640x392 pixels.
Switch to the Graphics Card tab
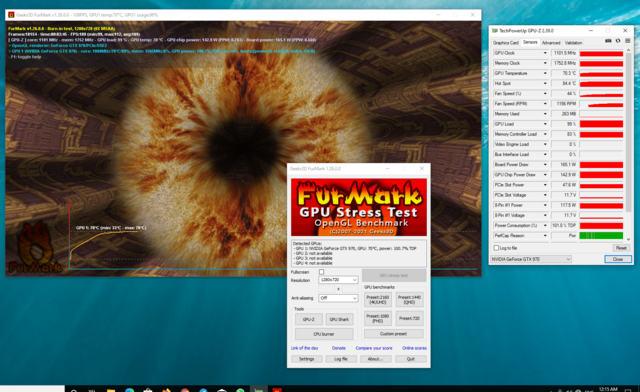tap(505, 42)
